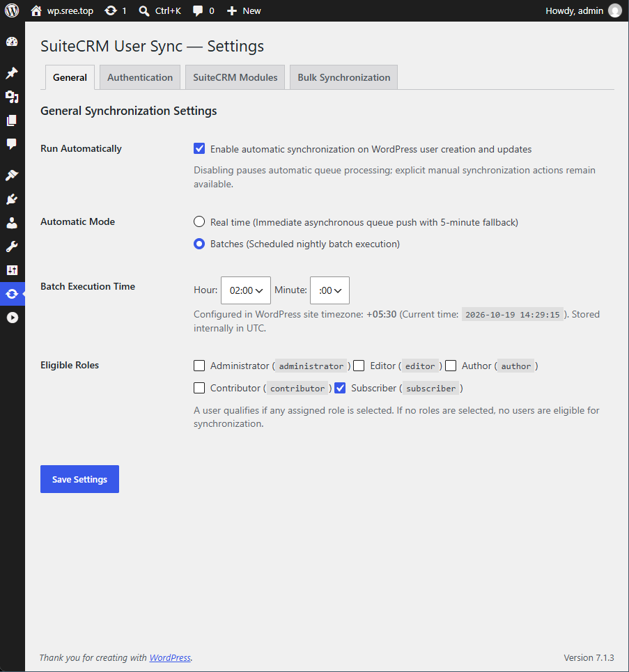
Task: Click the Version 7.1.3 footer text
Action: [589, 657]
